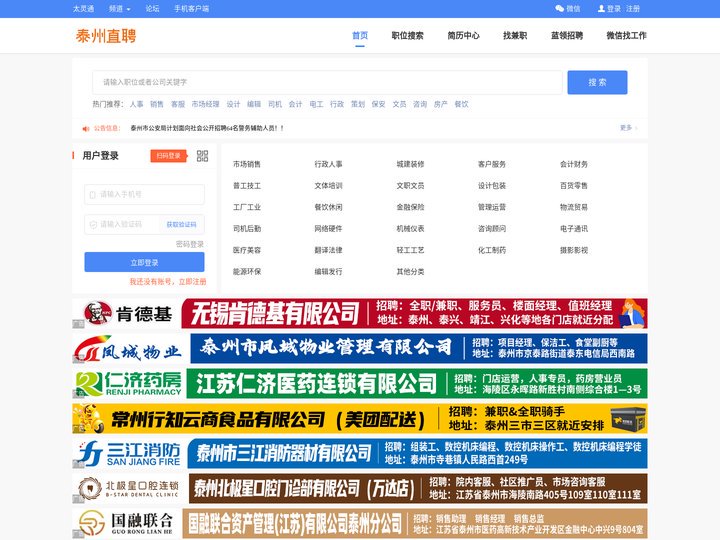
Task: Open the 金融保险 job category
Action: (x=410, y=207)
